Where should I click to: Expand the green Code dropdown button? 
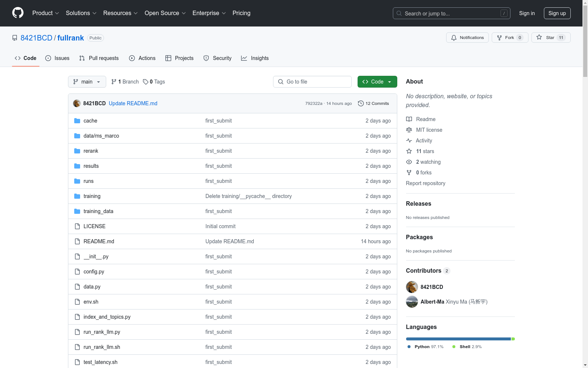(377, 82)
